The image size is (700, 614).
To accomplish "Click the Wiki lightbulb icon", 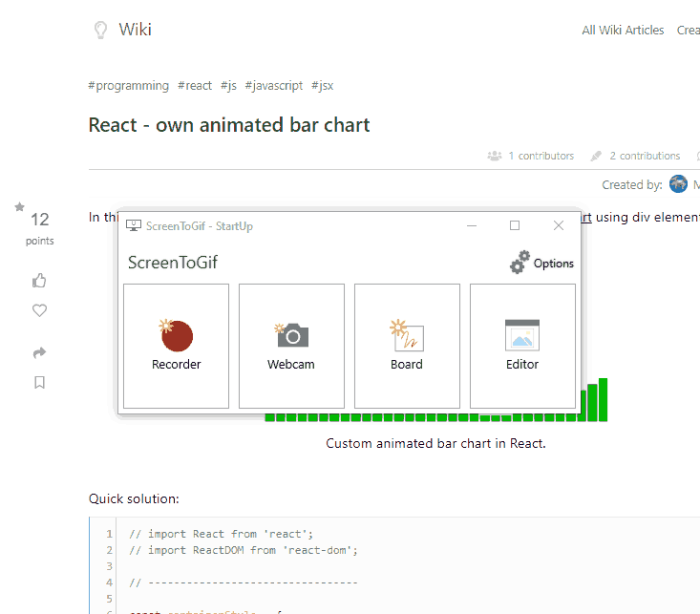I will (101, 30).
